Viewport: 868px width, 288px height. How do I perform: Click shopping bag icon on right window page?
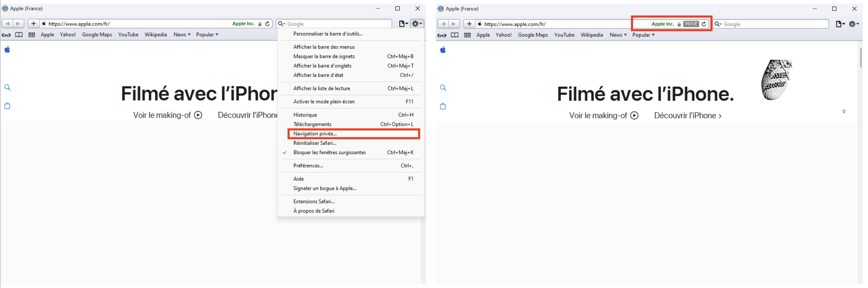pyautogui.click(x=443, y=106)
